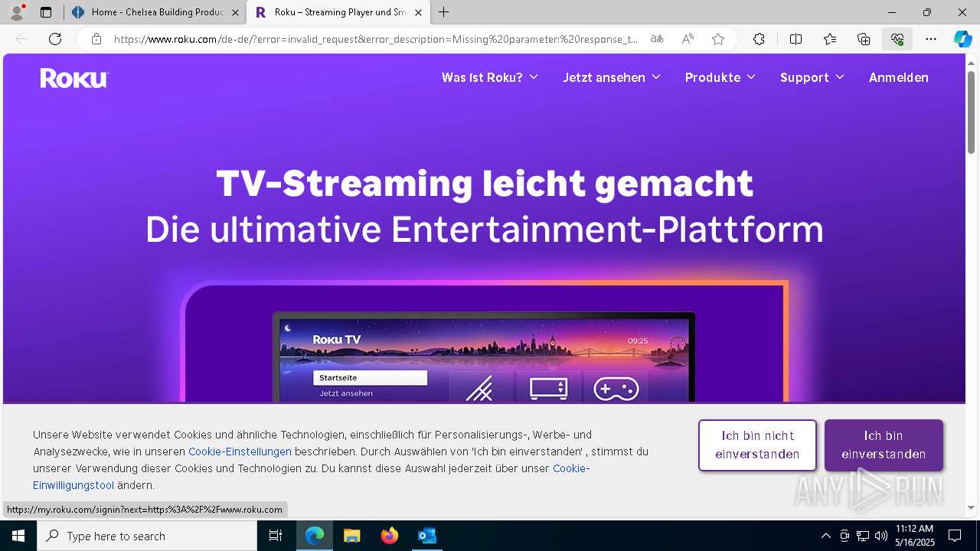Open the Copilot sidebar icon
Viewport: 980px width, 551px height.
[x=962, y=39]
